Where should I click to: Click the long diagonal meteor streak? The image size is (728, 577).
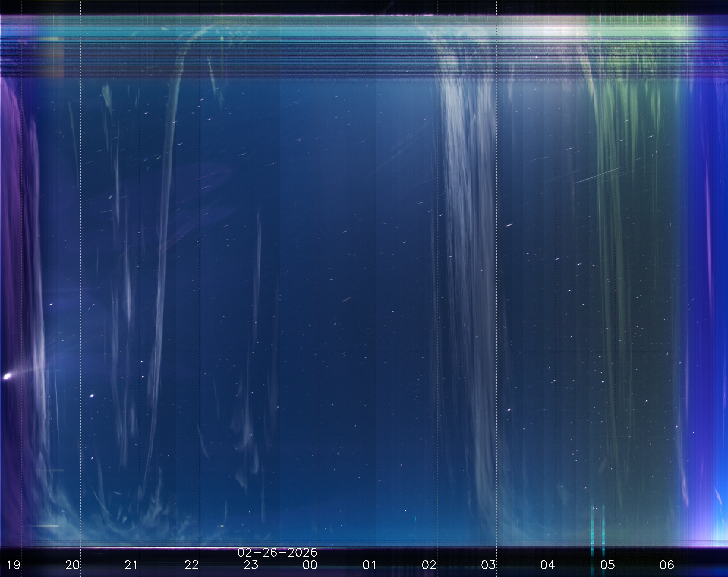[x=597, y=176]
